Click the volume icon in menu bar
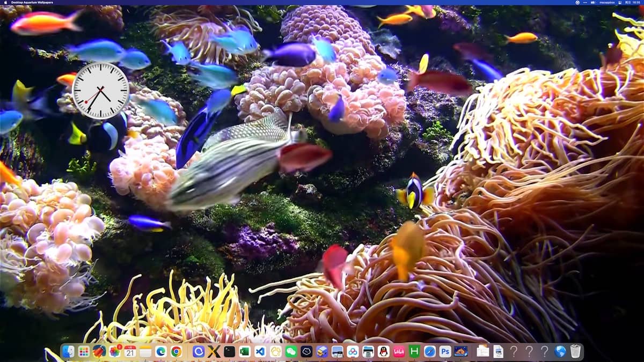Image resolution: width=644 pixels, height=362 pixels. pos(592,3)
